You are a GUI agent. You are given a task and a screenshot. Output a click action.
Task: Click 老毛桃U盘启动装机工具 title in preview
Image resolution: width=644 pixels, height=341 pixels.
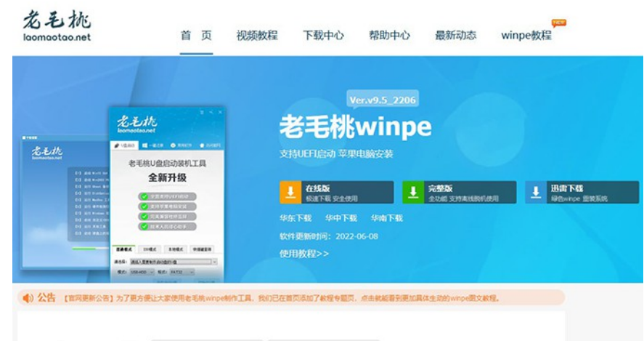pyautogui.click(x=167, y=164)
